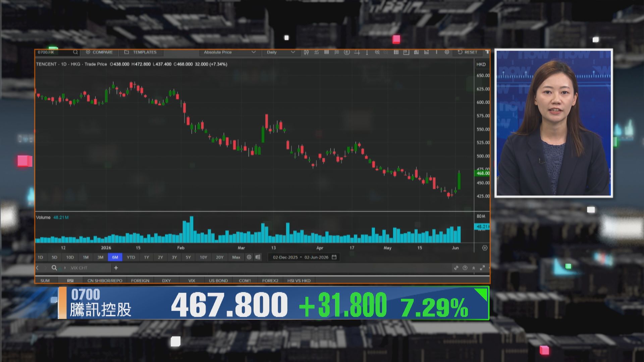The width and height of the screenshot is (644, 362).
Task: Switch to the VIX tab
Action: coord(192,281)
